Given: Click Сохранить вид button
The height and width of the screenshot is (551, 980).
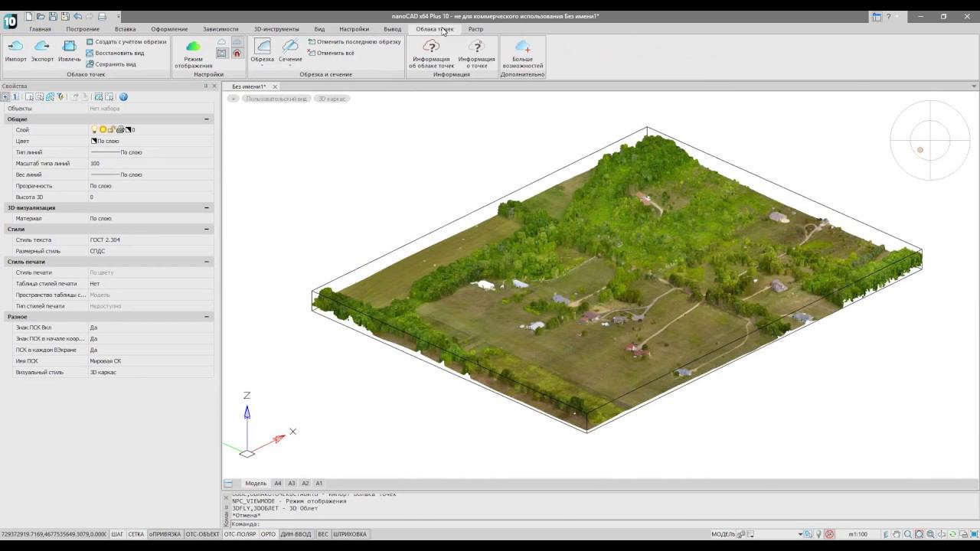Looking at the screenshot, I should point(111,64).
